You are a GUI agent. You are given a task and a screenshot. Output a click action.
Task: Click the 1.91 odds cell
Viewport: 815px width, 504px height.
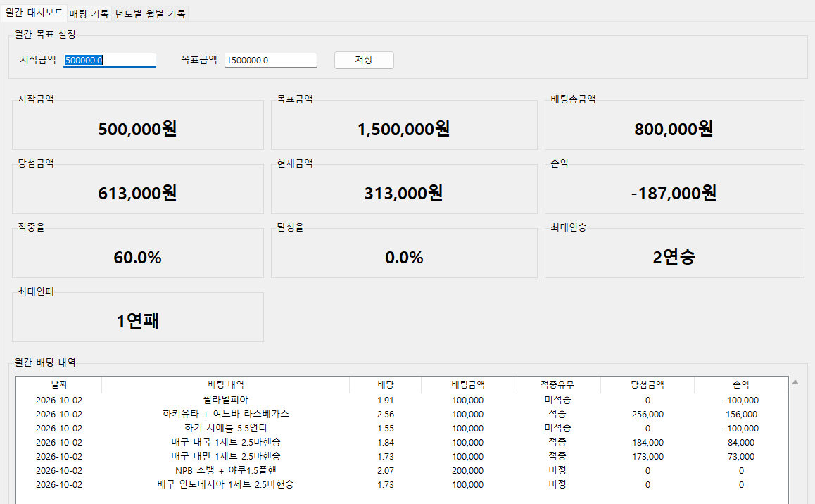click(386, 401)
